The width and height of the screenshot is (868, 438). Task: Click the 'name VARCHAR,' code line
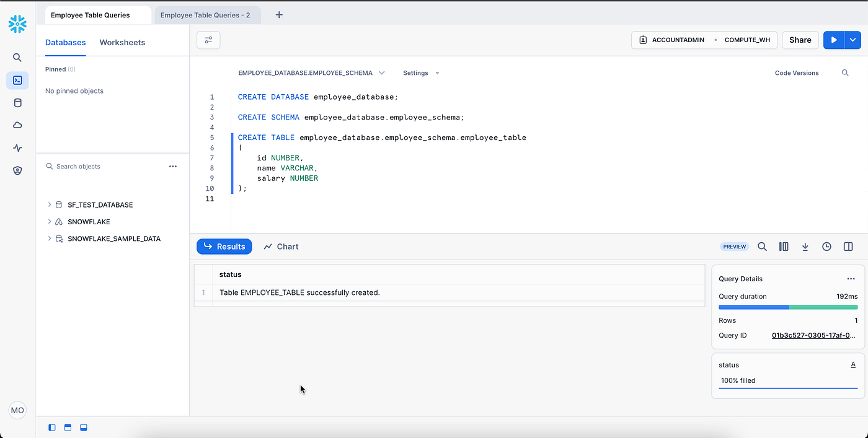click(x=288, y=168)
